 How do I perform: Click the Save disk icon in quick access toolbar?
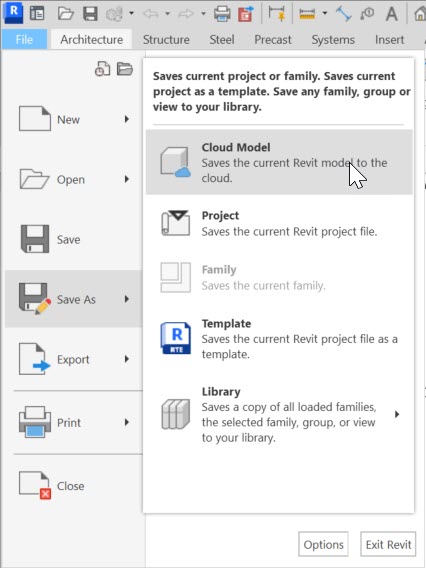coord(90,13)
